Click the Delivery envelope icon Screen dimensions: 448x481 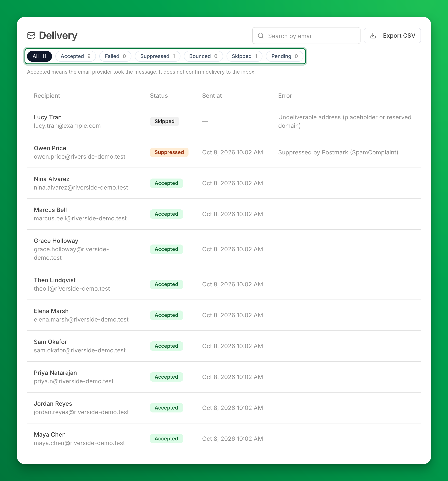point(31,36)
